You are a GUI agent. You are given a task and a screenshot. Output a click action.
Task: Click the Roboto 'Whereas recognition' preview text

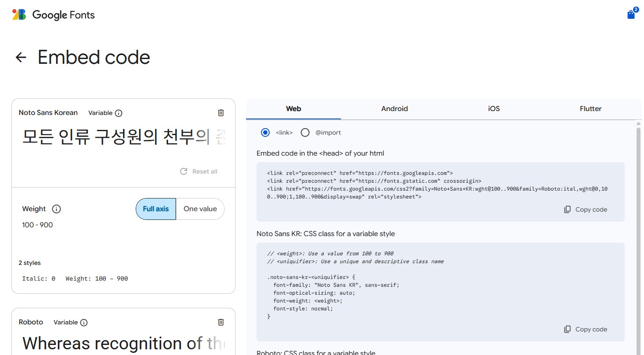(x=124, y=344)
